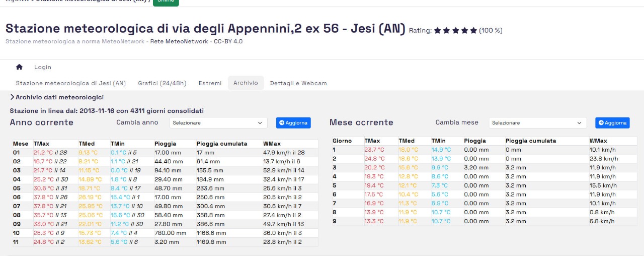Open the Stazione meteorologica di Jesi (AN) tab
This screenshot has height=256, width=644.
(71, 83)
